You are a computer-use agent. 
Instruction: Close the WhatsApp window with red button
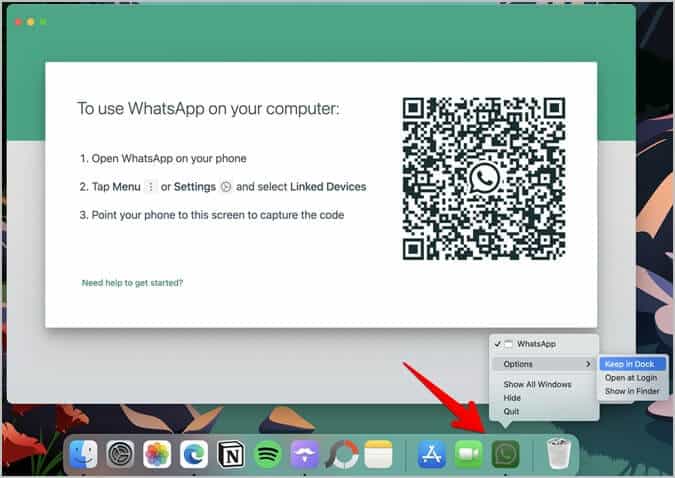[x=18, y=22]
